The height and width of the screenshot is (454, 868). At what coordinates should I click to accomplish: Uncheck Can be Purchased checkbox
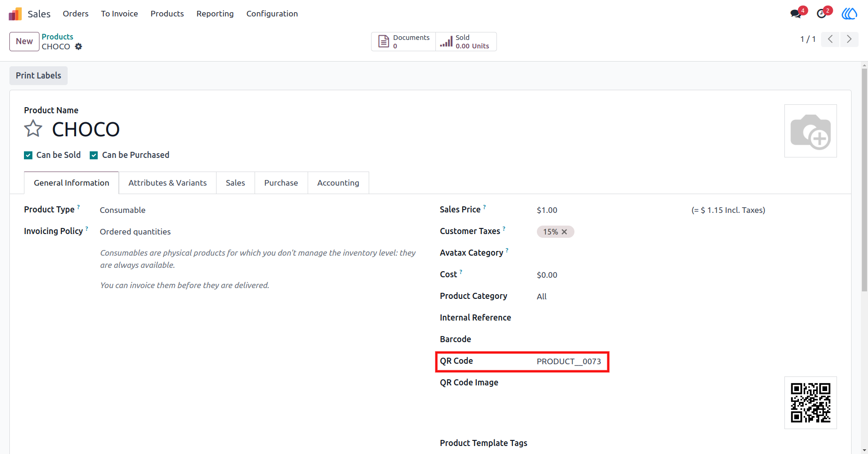point(94,155)
